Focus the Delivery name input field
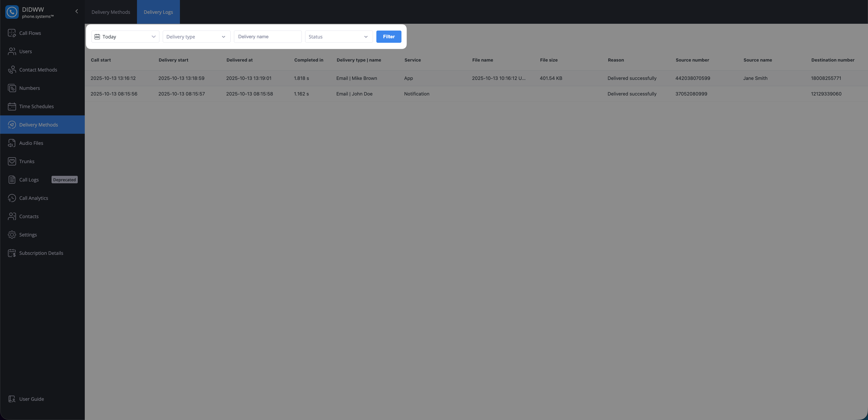The image size is (868, 420). 268,37
